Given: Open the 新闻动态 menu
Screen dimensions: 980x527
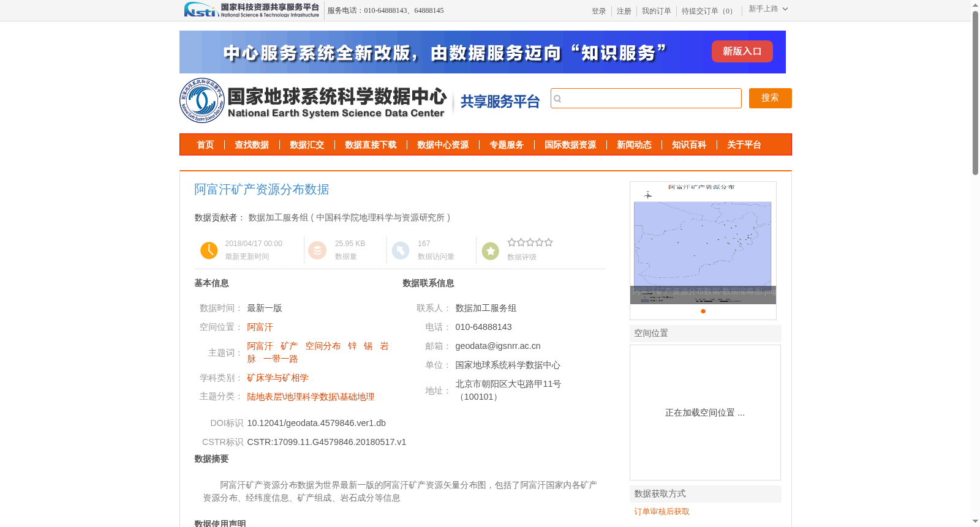Looking at the screenshot, I should click(634, 144).
